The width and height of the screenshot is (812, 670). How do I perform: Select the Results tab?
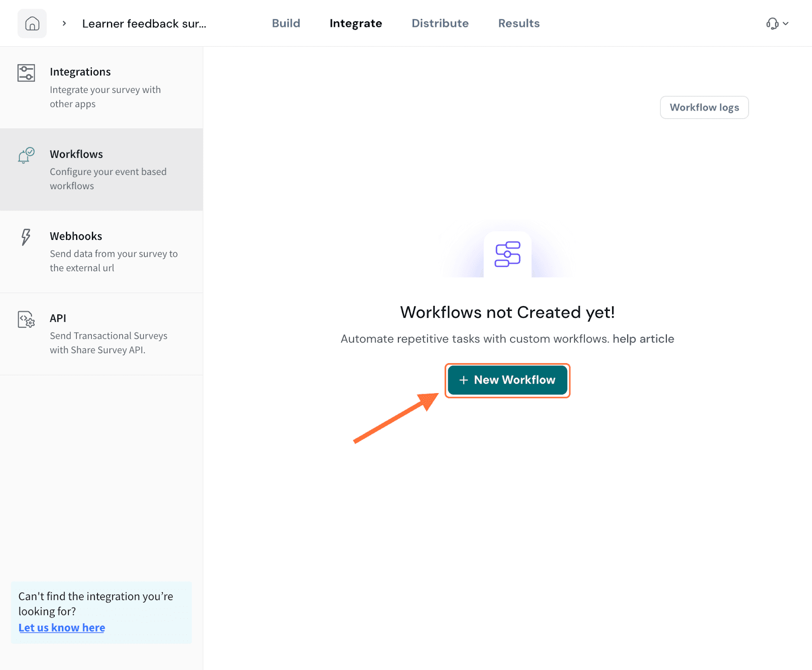coord(519,23)
